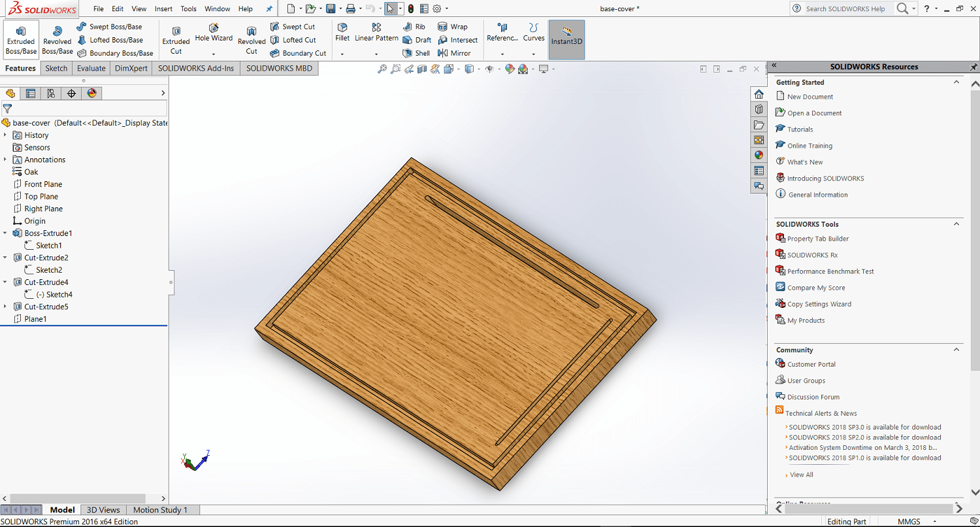The height and width of the screenshot is (527, 980).
Task: Pin the SOLIDWORKS Resources task pane
Action: point(973,67)
